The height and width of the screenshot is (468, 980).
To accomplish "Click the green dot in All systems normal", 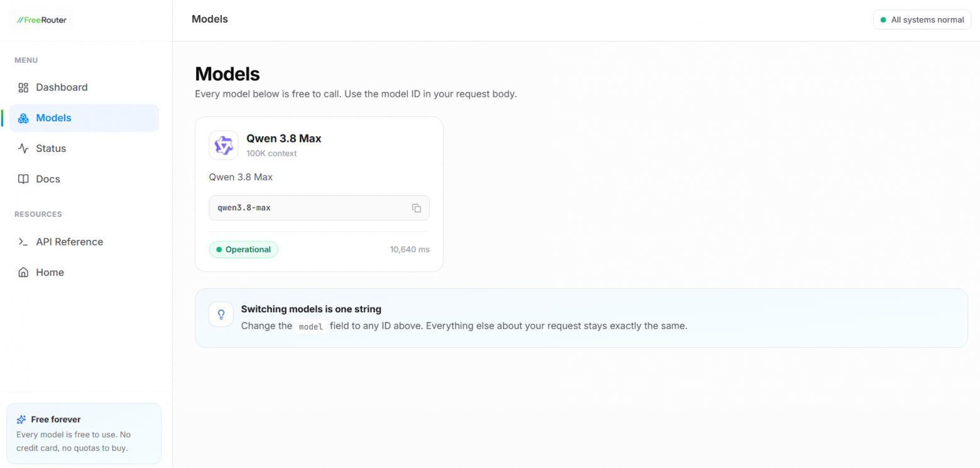I will (883, 20).
